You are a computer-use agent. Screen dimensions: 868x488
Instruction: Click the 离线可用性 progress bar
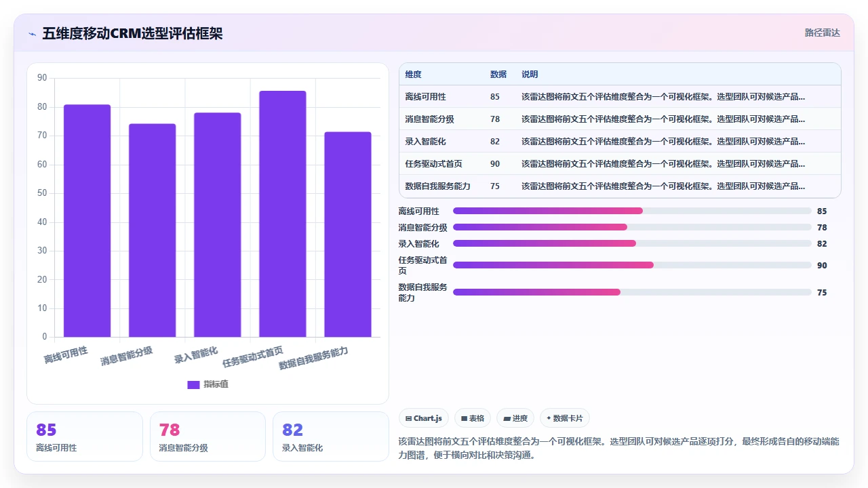pos(632,211)
